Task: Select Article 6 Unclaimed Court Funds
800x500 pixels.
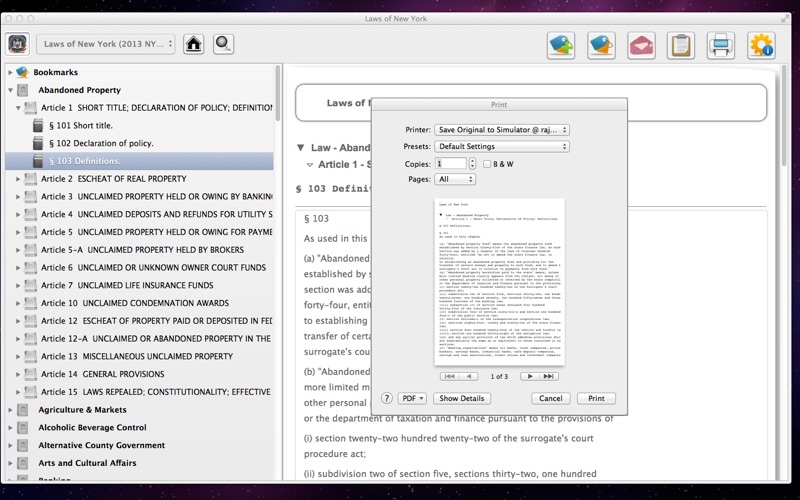Action: (x=153, y=267)
